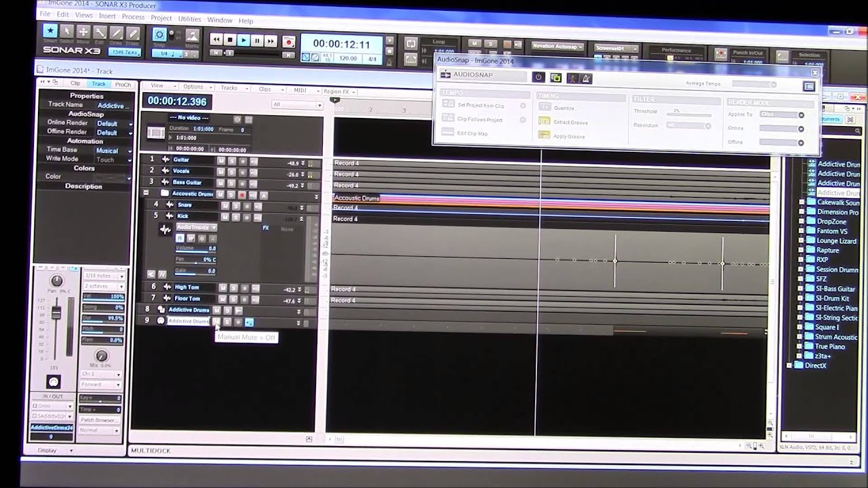Screen dimensions: 868x488
Task: Arm the Bass Guitar track for recording
Action: 242,184
